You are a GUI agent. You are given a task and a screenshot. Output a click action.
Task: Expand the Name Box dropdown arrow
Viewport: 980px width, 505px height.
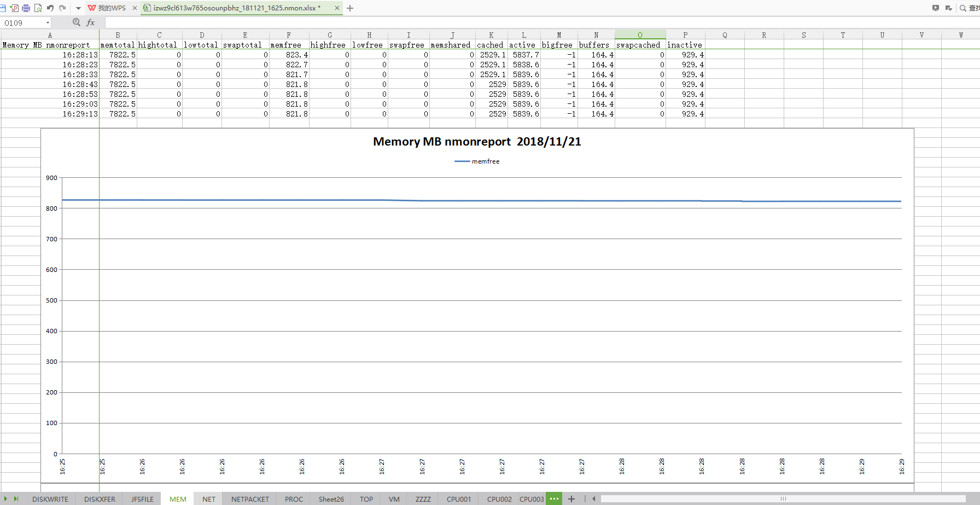pos(48,22)
